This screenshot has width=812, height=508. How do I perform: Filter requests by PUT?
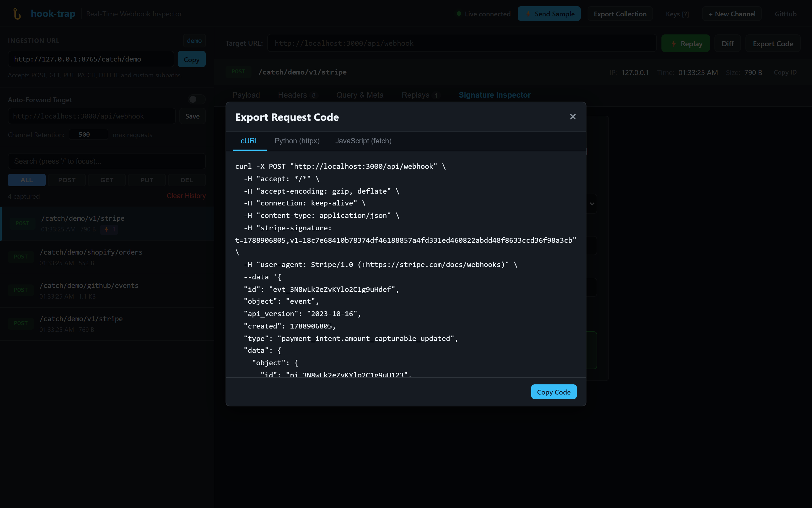tap(147, 180)
